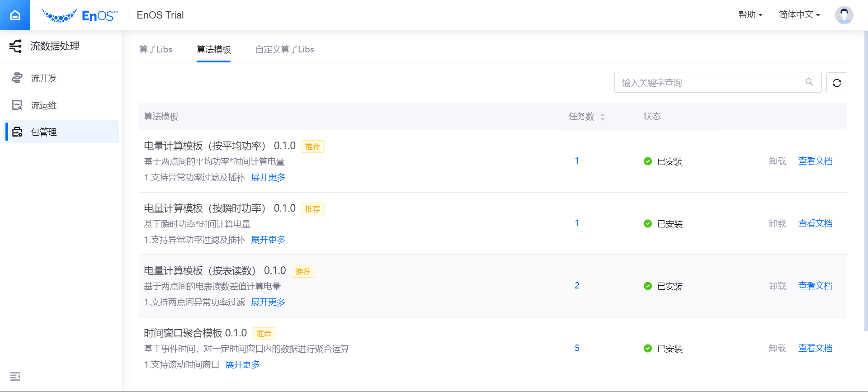Expand 展开更多 for 时间窗口聚合模板
868x392 pixels.
[242, 364]
